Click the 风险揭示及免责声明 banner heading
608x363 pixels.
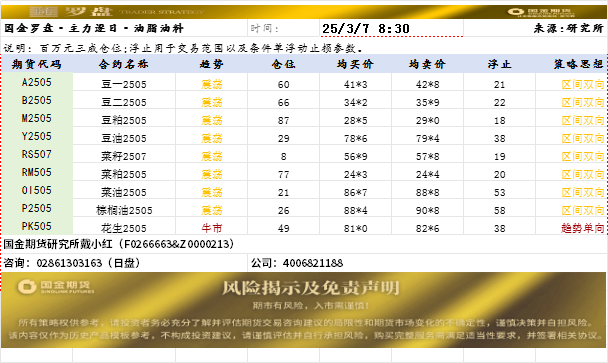pos(311,288)
